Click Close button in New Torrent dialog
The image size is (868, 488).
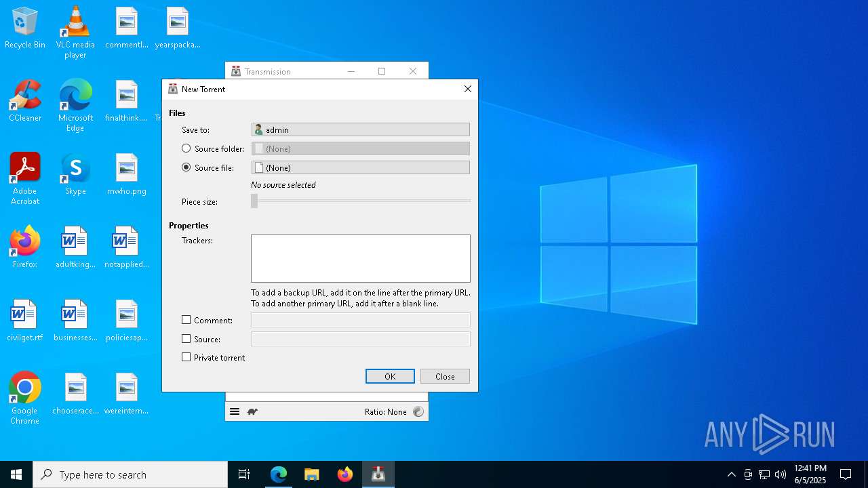point(445,376)
